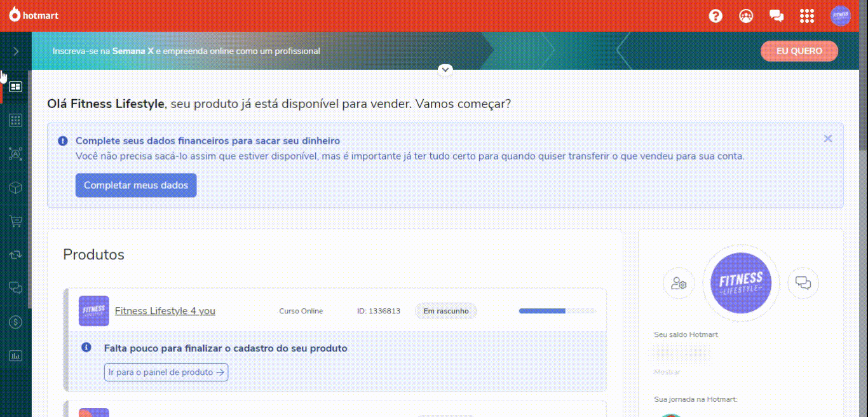The image size is (868, 417).
Task: Open the reports bar chart icon in sidebar
Action: pyautogui.click(x=16, y=355)
